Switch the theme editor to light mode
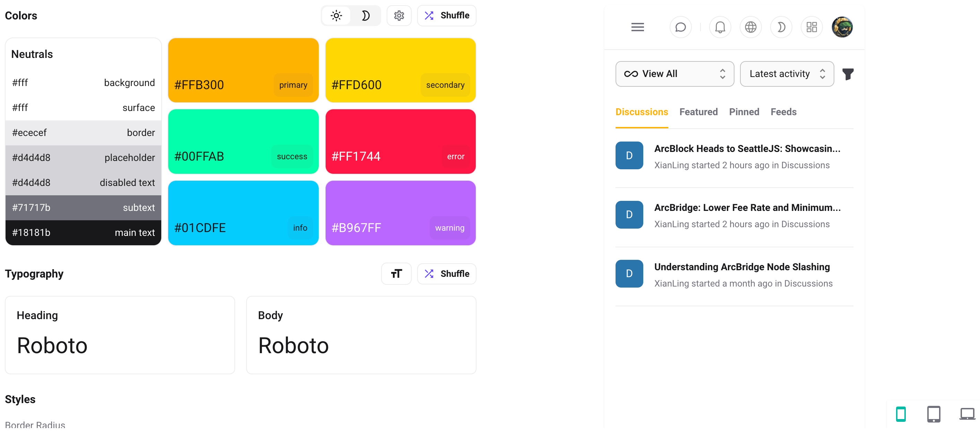This screenshot has width=980, height=435. point(336,16)
